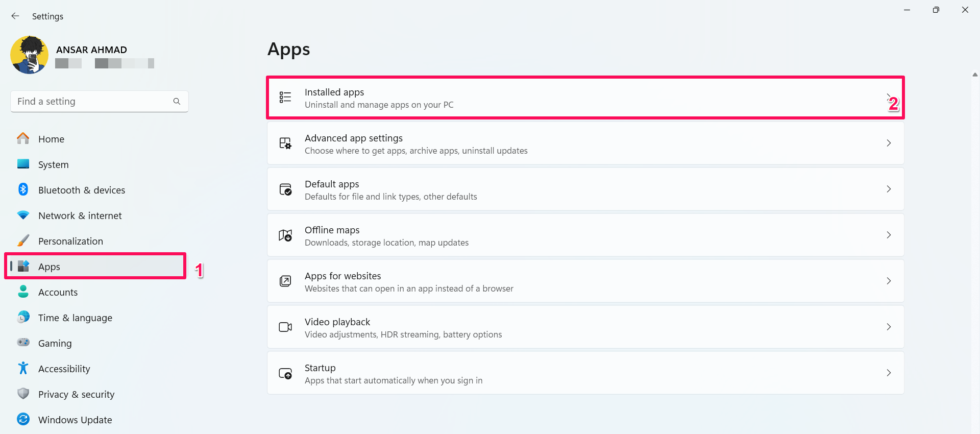Click the Startup icon

pos(285,373)
